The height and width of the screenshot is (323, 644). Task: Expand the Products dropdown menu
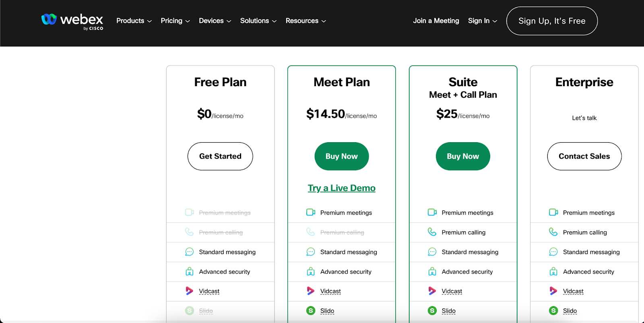point(134,21)
